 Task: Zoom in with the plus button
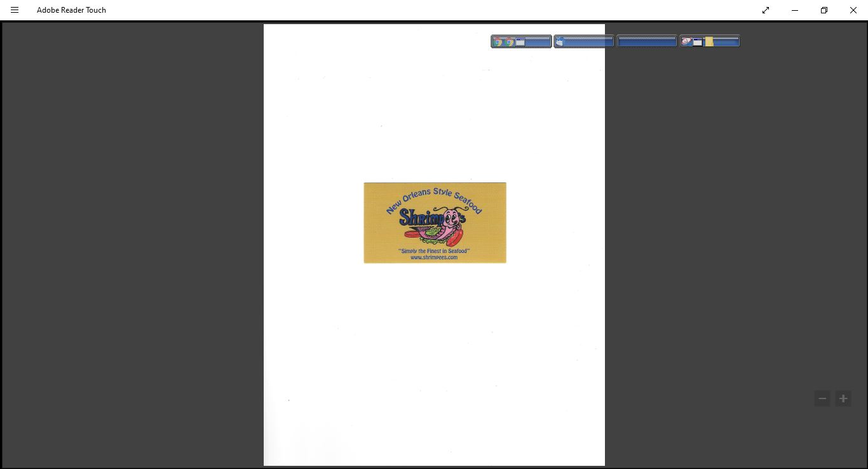coord(843,398)
